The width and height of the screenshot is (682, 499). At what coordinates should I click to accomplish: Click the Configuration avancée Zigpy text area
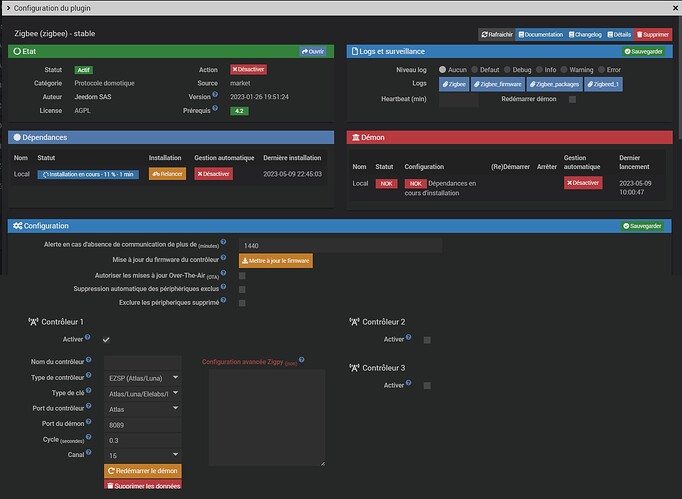click(x=267, y=418)
